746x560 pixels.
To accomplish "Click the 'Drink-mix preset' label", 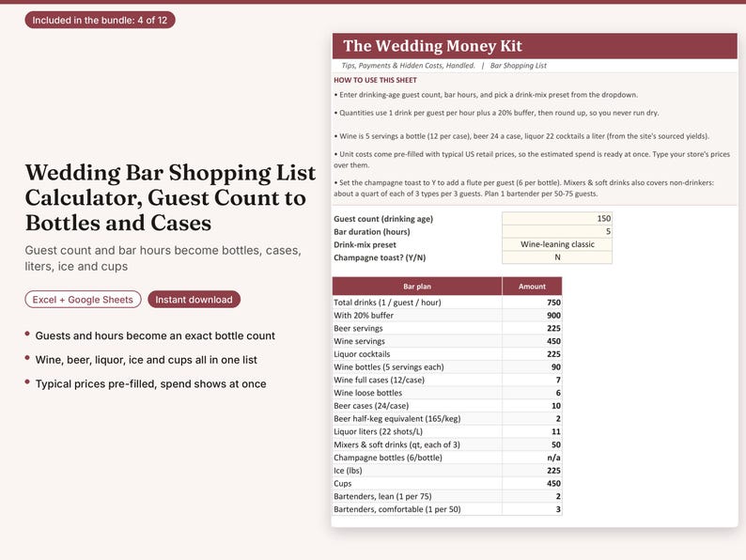I will coord(365,244).
